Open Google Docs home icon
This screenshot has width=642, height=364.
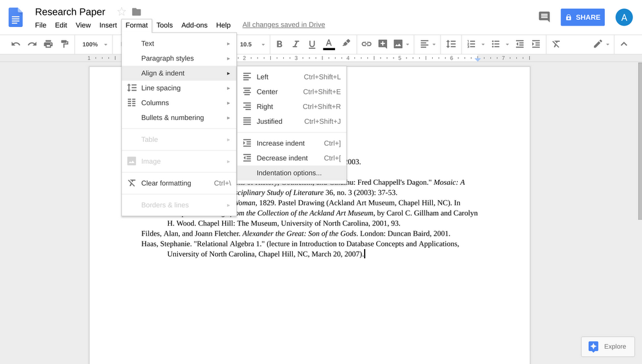[15, 17]
